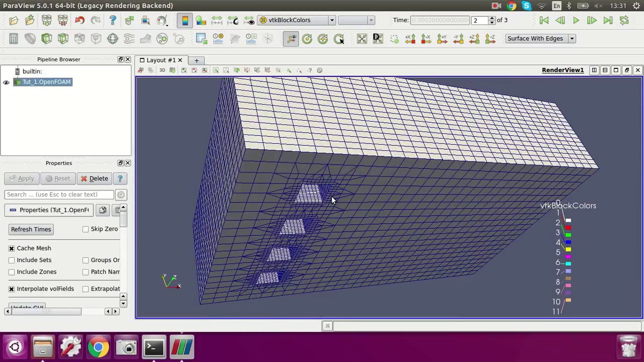This screenshot has height=362, width=644.
Task: Go to first frame button
Action: click(x=544, y=20)
